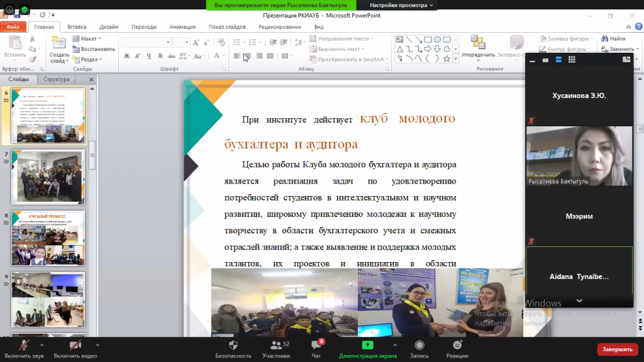Toggle Align text left
This screenshot has height=362, width=644.
coord(237,56)
